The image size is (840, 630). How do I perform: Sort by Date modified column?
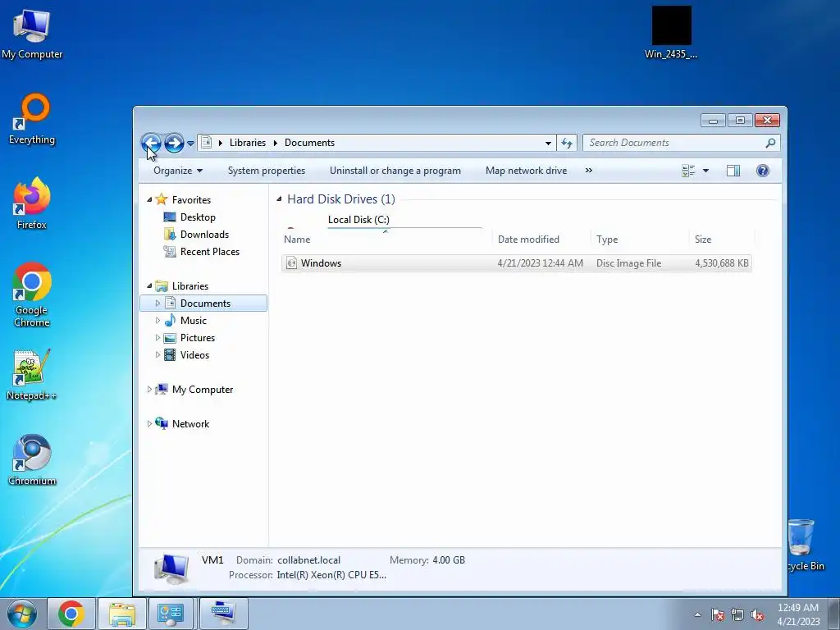(x=541, y=240)
